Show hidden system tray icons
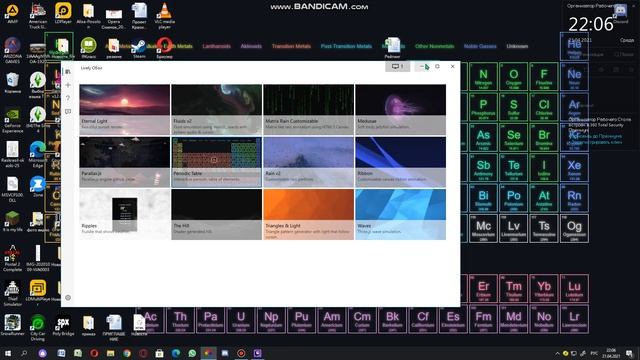The width and height of the screenshot is (640, 360). (x=557, y=353)
